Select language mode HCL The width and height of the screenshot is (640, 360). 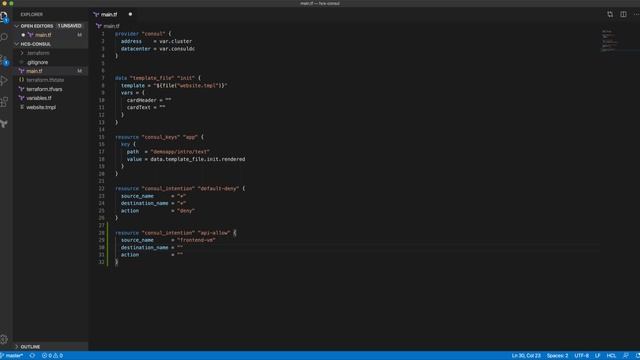click(611, 356)
